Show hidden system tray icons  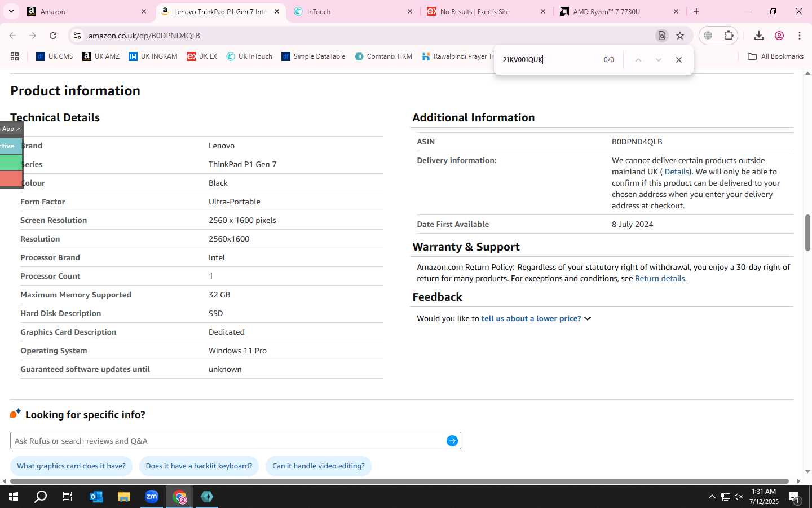pyautogui.click(x=712, y=497)
